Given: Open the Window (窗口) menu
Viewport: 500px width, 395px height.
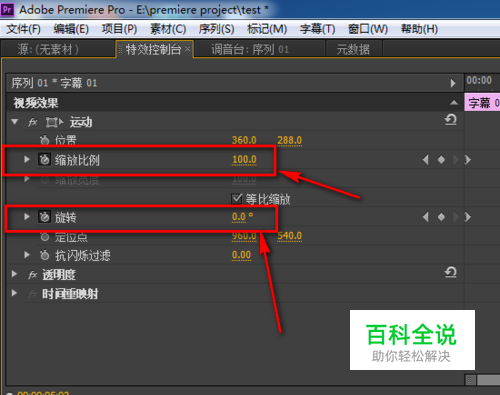Looking at the screenshot, I should coord(368,29).
